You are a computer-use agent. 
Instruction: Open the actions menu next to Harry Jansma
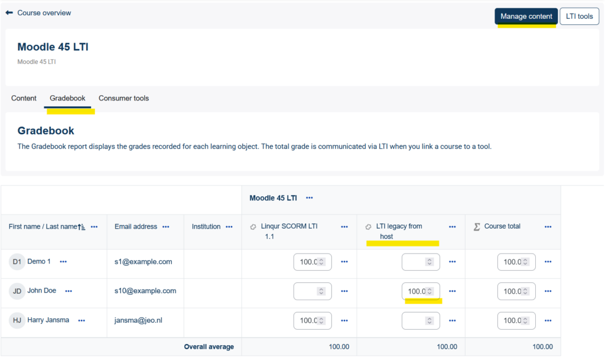click(82, 320)
